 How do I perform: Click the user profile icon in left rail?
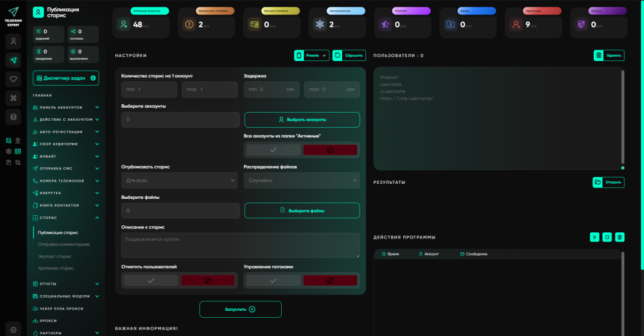point(13,42)
